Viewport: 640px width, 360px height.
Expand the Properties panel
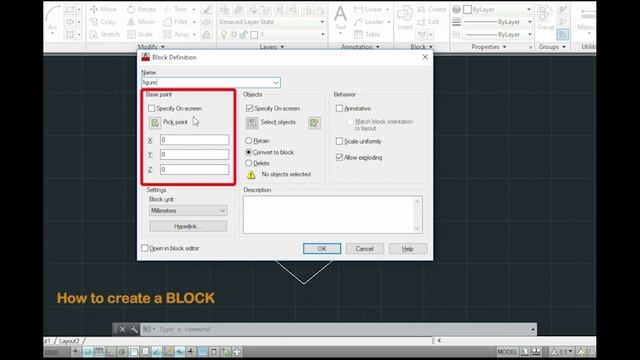point(489,47)
